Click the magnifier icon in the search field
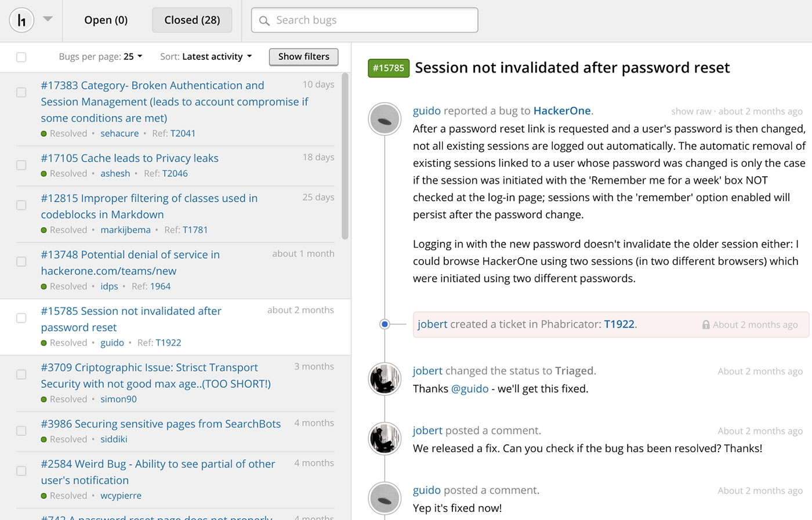This screenshot has height=520, width=812. [264, 20]
